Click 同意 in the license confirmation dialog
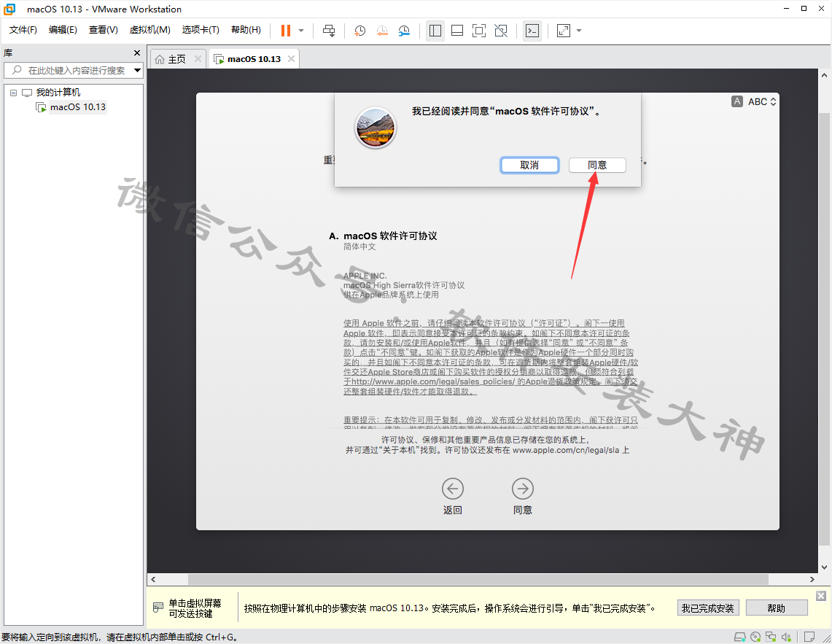 (597, 165)
